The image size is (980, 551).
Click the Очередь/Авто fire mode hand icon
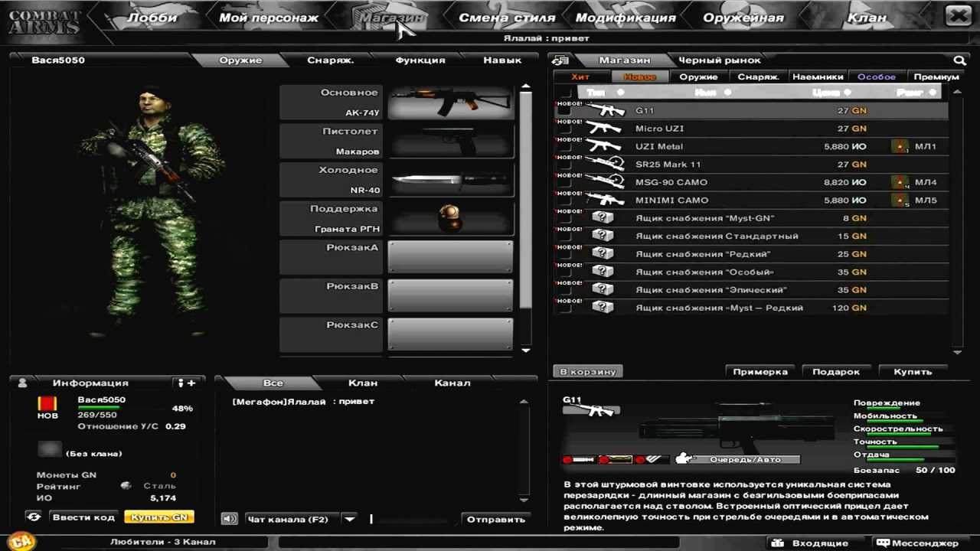(x=684, y=459)
